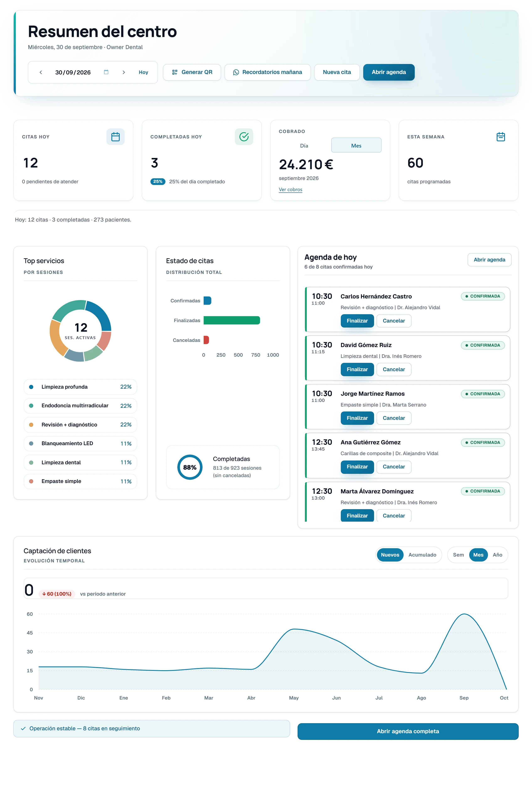
Task: Click the Limpieza profunda blue legend dot
Action: tap(31, 387)
